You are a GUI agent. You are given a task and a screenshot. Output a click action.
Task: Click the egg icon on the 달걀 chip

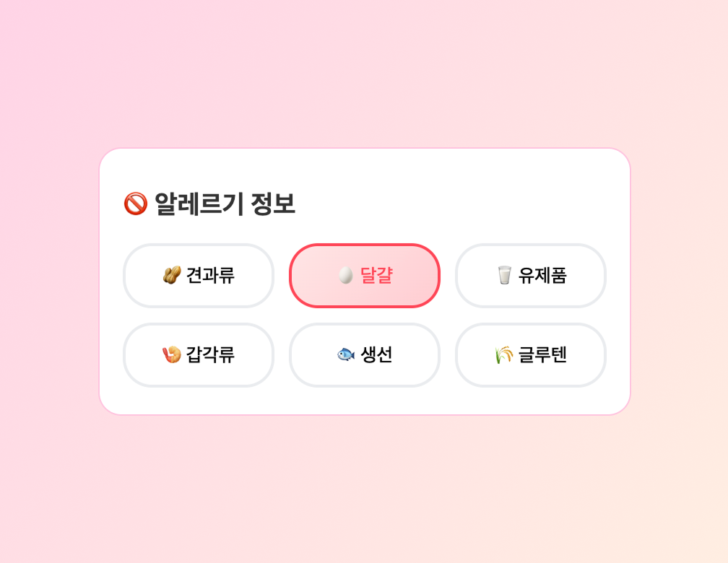pos(346,276)
